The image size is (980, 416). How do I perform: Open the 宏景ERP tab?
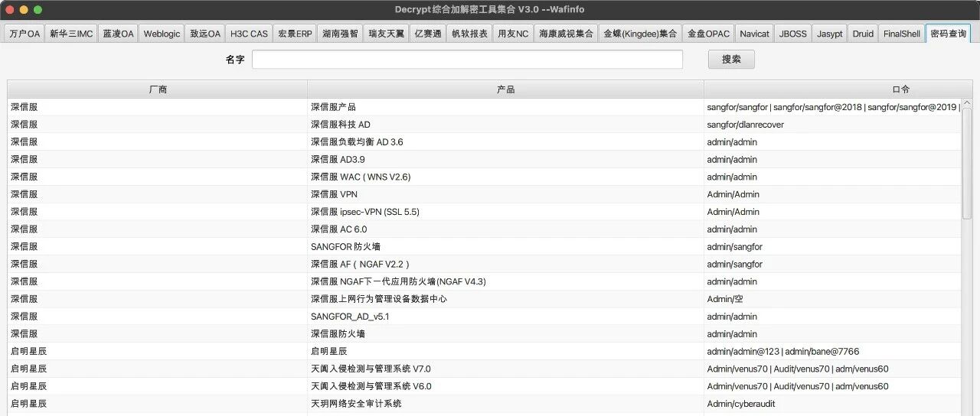pos(295,34)
